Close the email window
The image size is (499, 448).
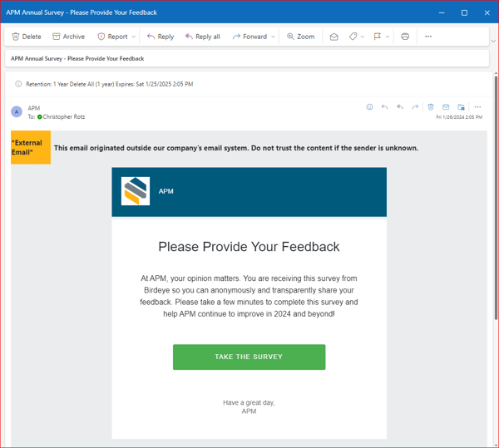click(x=487, y=12)
